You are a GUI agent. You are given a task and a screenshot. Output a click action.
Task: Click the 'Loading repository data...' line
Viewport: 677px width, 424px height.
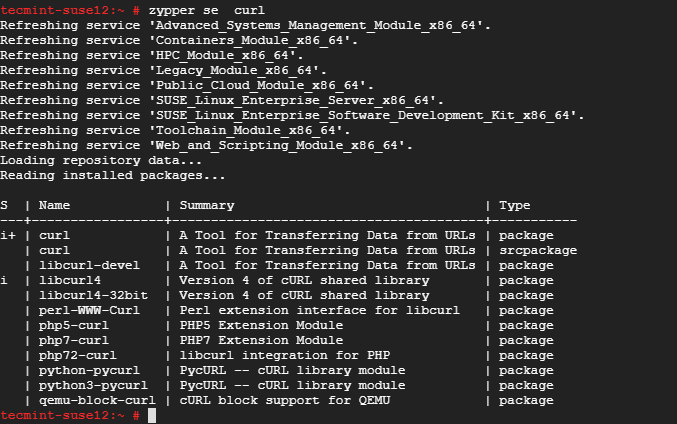click(101, 160)
